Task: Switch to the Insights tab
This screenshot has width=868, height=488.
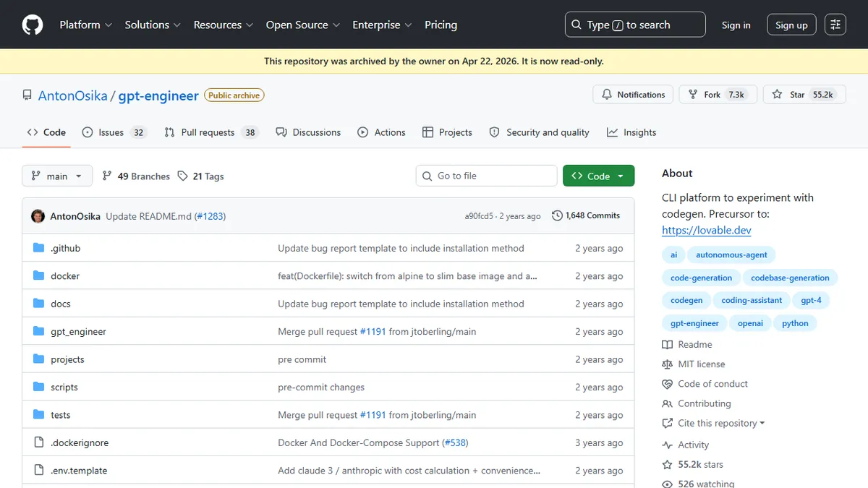Action: click(x=631, y=132)
